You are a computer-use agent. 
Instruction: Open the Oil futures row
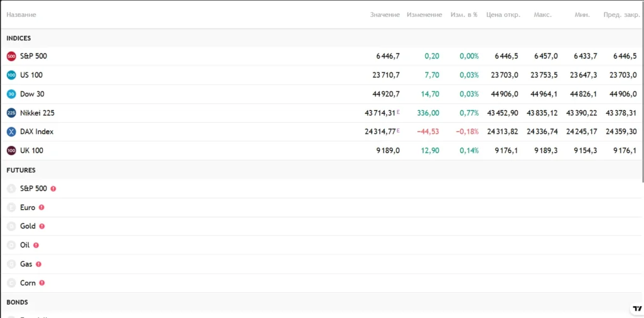(x=25, y=245)
